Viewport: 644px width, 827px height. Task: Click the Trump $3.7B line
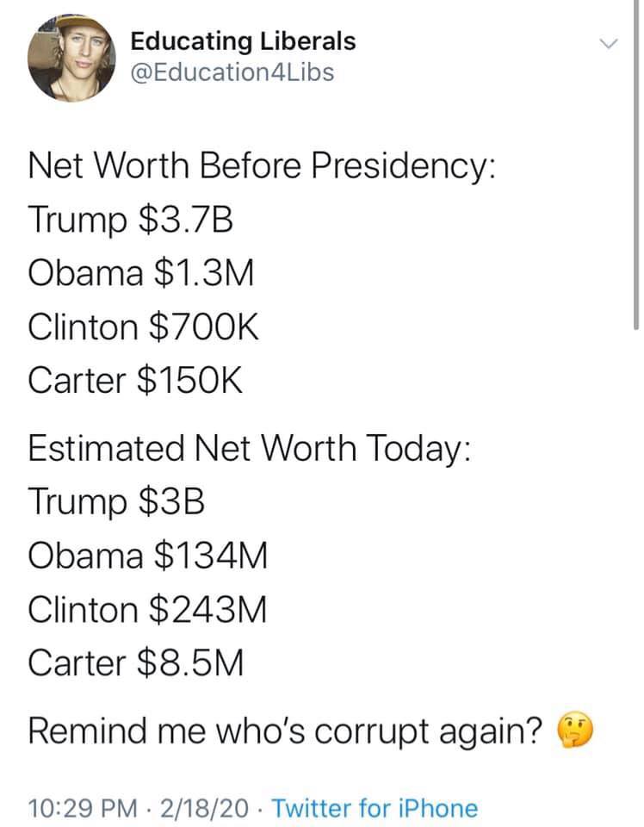pos(130,221)
